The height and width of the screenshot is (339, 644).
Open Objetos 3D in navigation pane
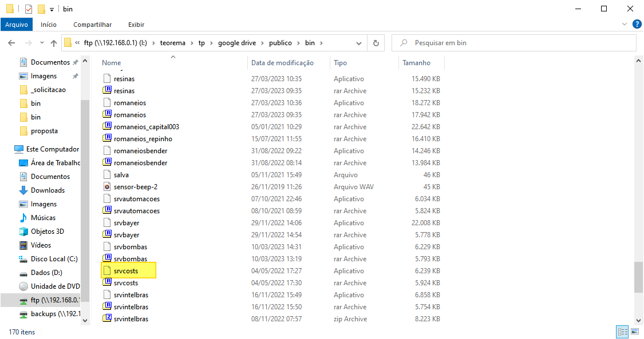(48, 231)
